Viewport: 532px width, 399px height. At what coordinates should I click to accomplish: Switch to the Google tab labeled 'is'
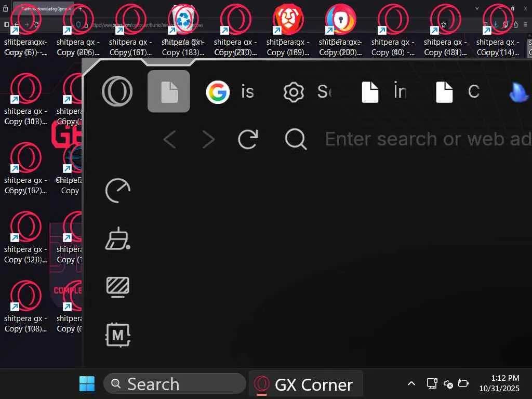pyautogui.click(x=231, y=91)
